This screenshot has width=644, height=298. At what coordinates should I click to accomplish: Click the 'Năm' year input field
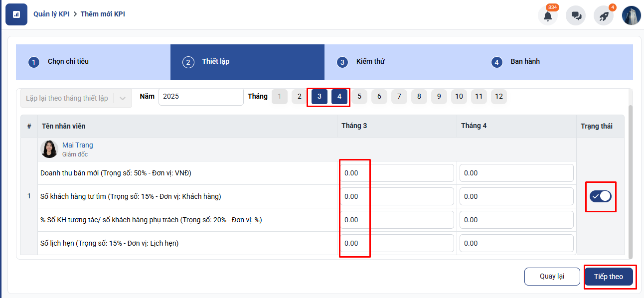[x=201, y=97]
